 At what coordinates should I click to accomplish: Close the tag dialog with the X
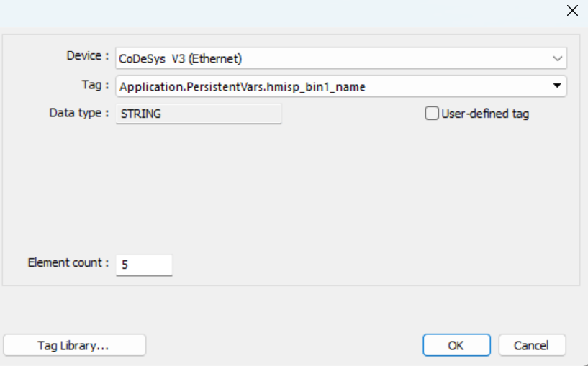572,11
